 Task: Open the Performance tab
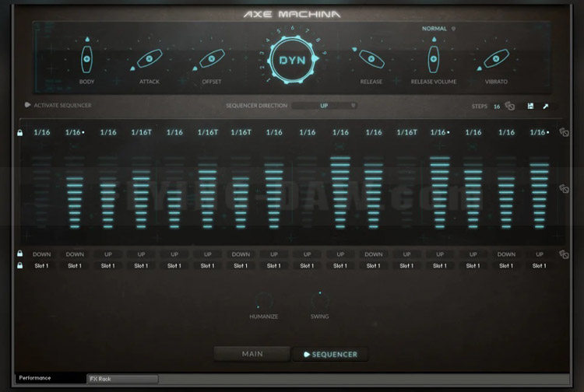51,378
